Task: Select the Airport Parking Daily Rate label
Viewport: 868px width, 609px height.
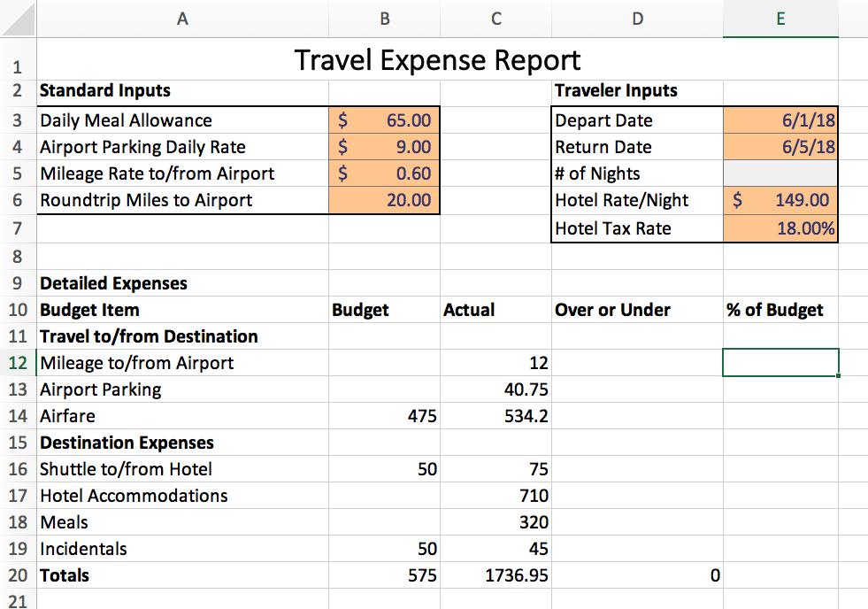Action: tap(182, 147)
